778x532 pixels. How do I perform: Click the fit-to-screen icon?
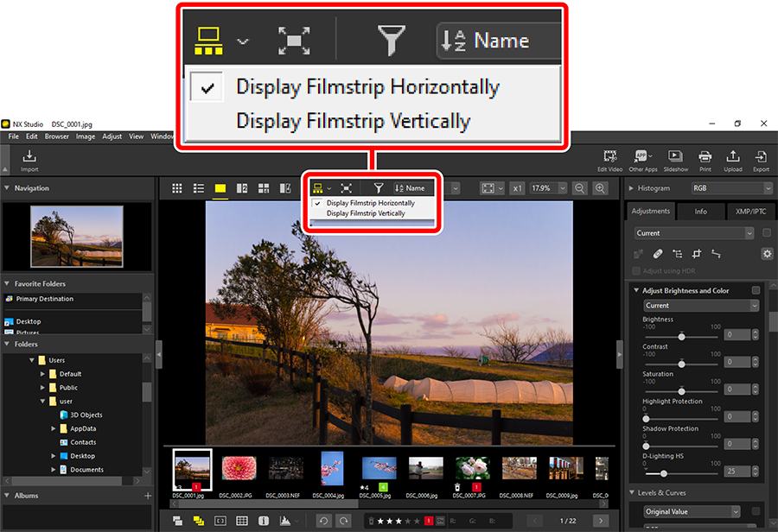[488, 188]
